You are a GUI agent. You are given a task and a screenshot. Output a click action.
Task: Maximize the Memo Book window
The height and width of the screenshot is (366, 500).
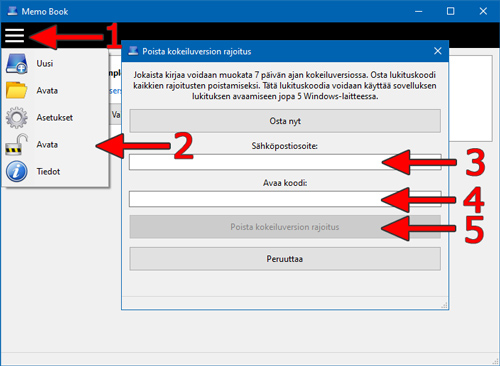pyautogui.click(x=450, y=11)
